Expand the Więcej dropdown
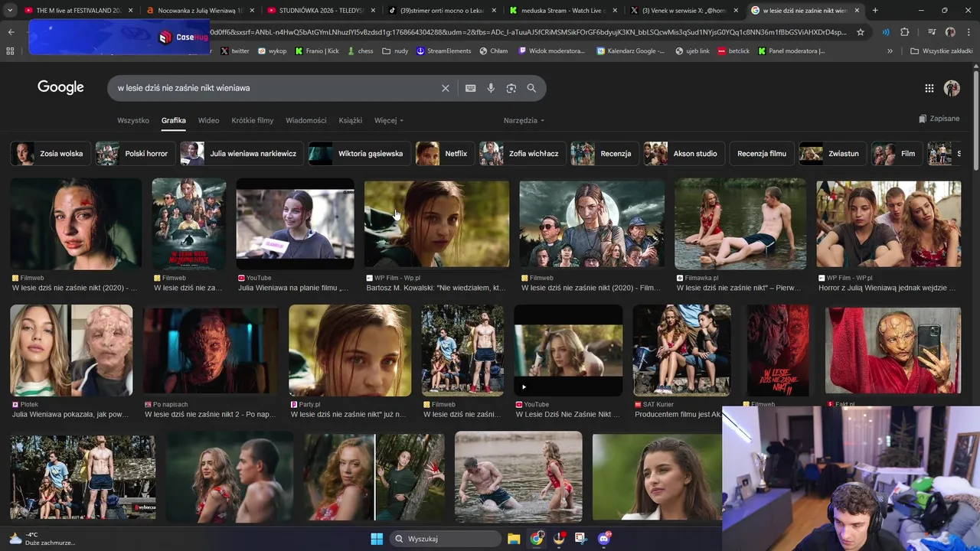Image resolution: width=980 pixels, height=551 pixels. coord(388,120)
